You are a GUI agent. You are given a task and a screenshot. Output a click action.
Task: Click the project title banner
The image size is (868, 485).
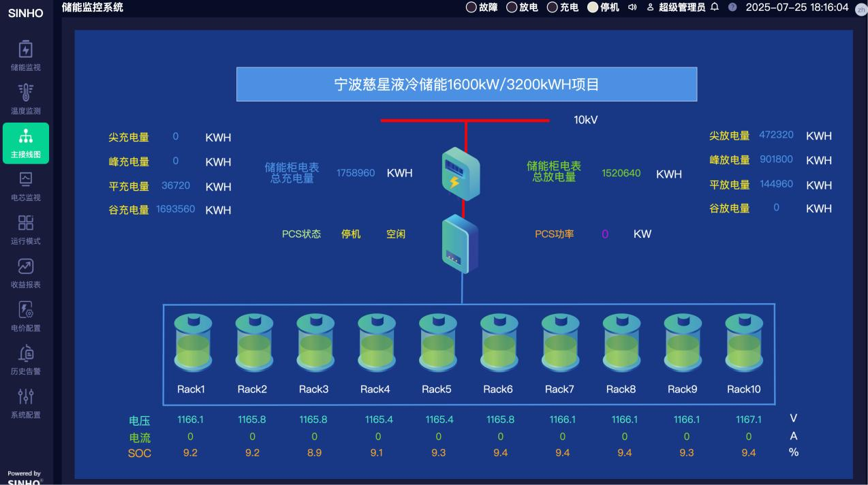(466, 84)
